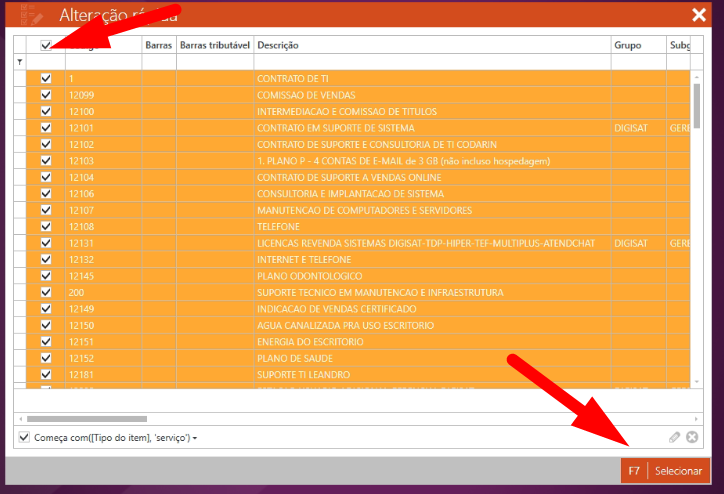Click the edit filter pencil icon

click(x=674, y=437)
